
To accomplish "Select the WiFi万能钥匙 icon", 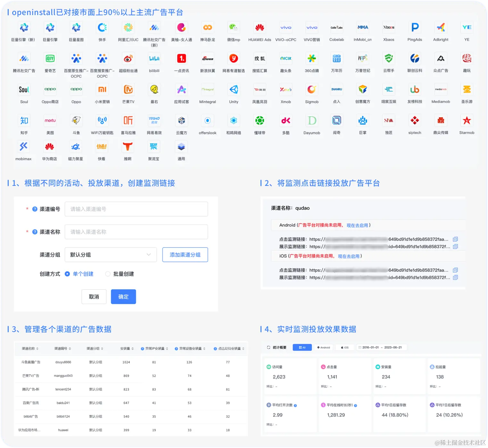I will click(102, 120).
